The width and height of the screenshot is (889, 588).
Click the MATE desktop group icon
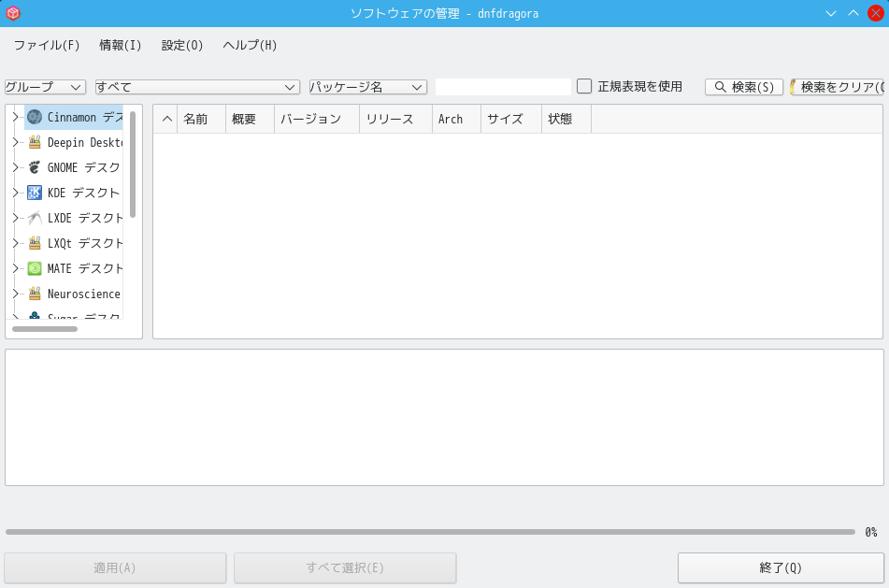tap(35, 268)
